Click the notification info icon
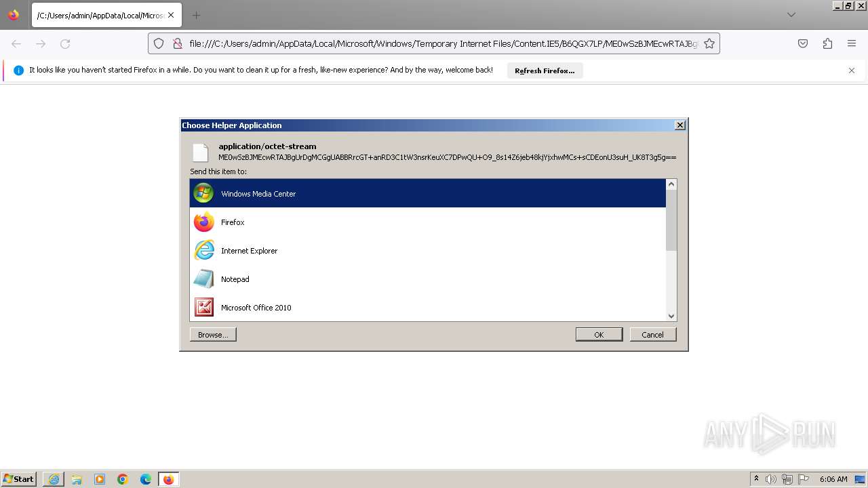 tap(18, 70)
